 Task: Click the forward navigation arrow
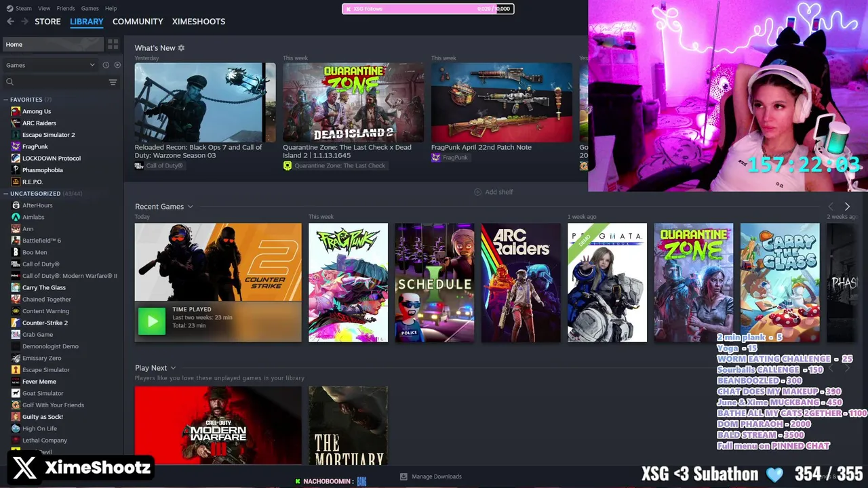pos(24,22)
